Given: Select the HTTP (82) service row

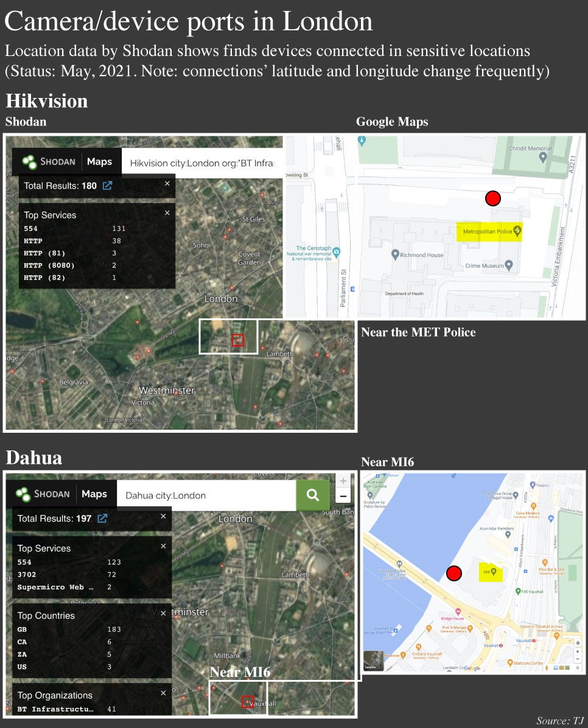Looking at the screenshot, I should [x=70, y=278].
